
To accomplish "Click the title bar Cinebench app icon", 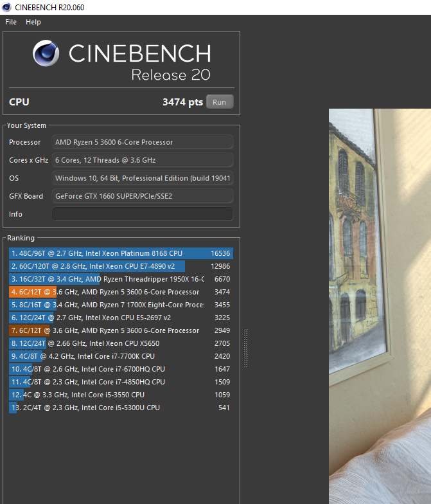I will click(6, 7).
